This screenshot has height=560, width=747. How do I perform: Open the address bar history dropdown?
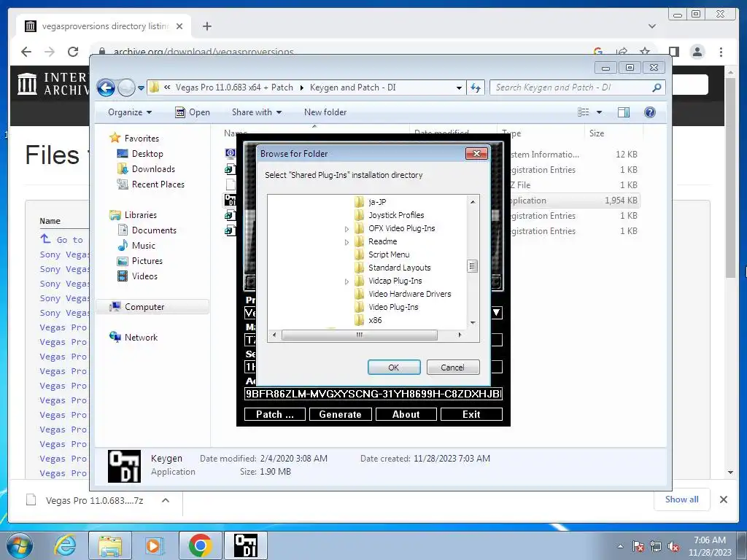point(459,88)
